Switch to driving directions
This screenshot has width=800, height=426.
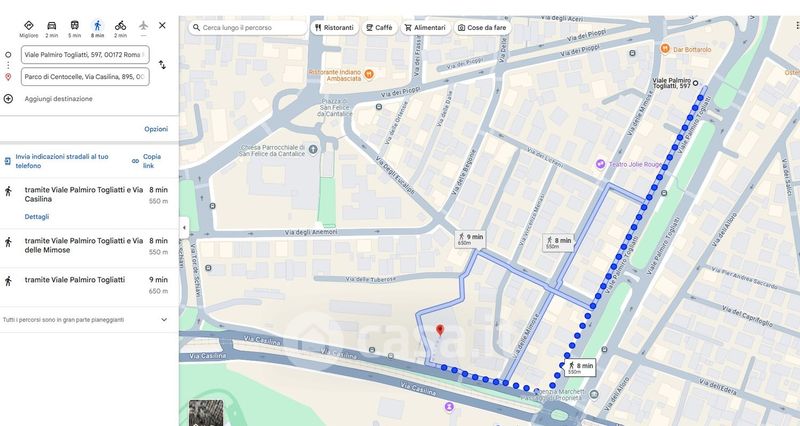52,27
